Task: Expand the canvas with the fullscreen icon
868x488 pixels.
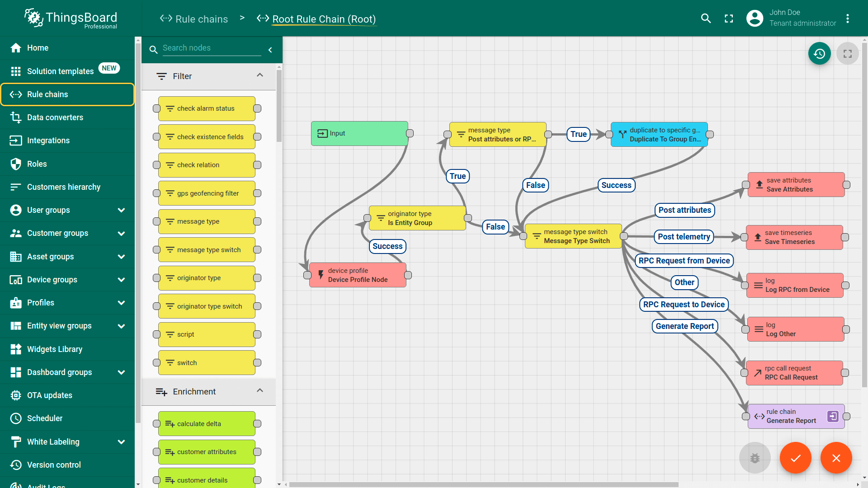Action: [x=848, y=53]
